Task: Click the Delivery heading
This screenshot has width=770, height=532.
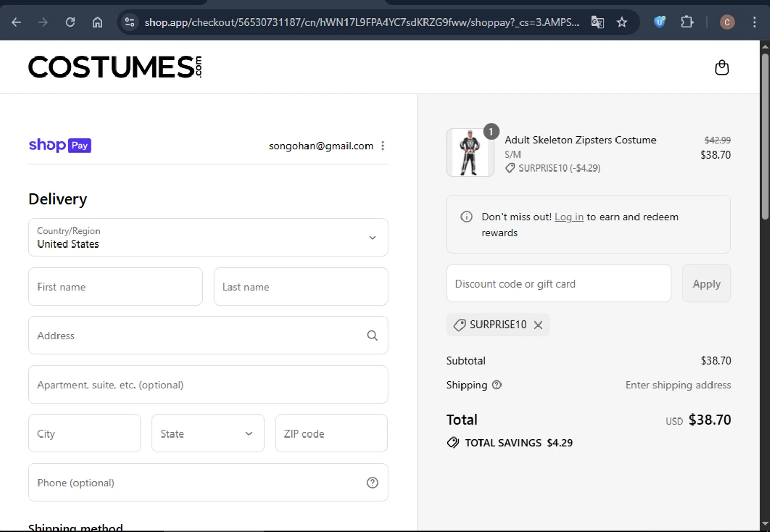Action: (57, 199)
